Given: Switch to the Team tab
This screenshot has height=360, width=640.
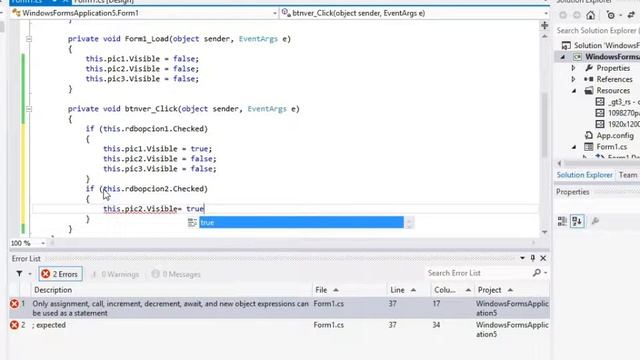Looking at the screenshot, I should pos(628,175).
